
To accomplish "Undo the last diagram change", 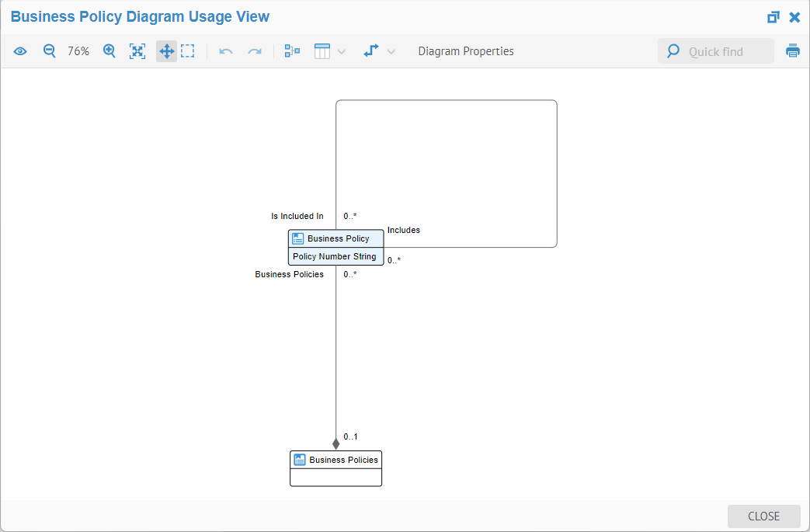I will pos(226,51).
